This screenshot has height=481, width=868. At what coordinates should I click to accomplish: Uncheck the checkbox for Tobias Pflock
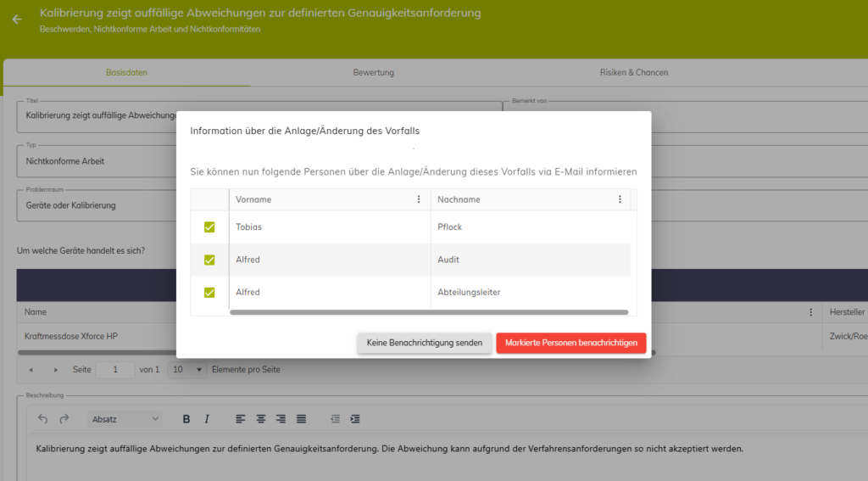pos(209,227)
